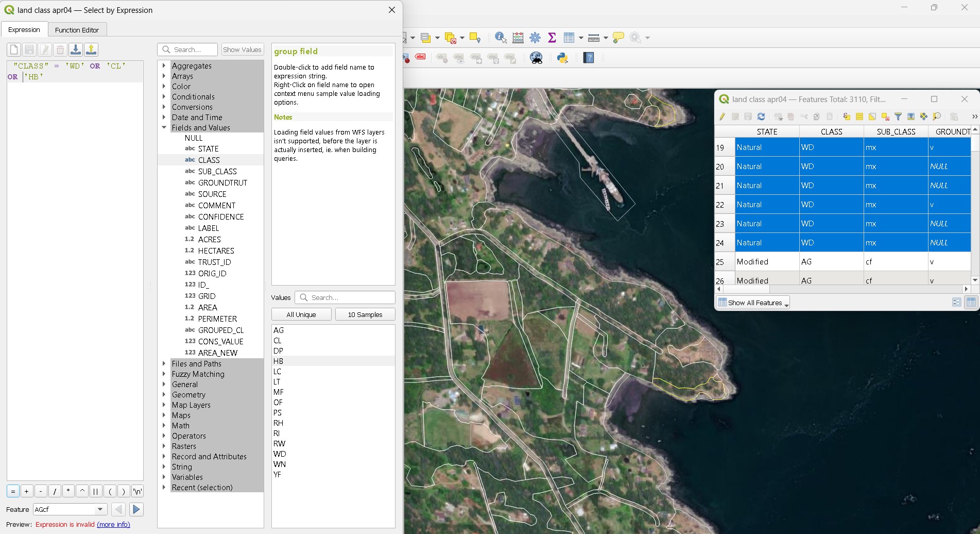980x534 pixels.
Task: Invert the feature selection in the attribute table
Action: click(872, 116)
